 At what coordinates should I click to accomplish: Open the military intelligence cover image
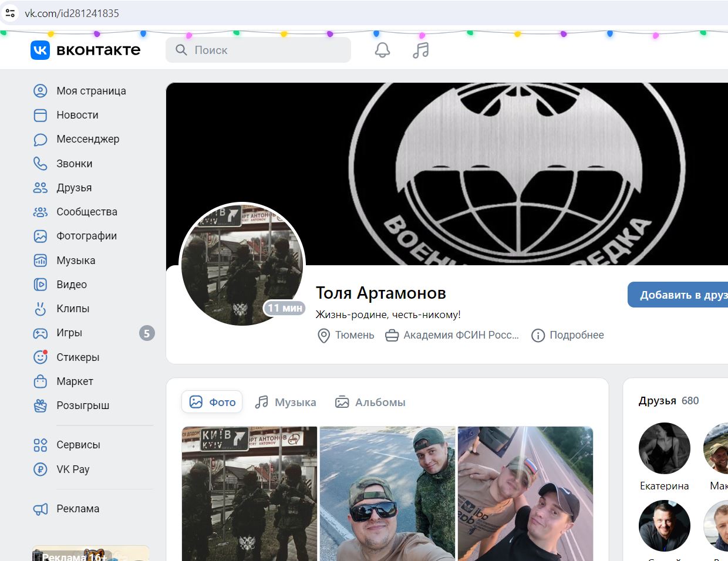[x=447, y=174]
